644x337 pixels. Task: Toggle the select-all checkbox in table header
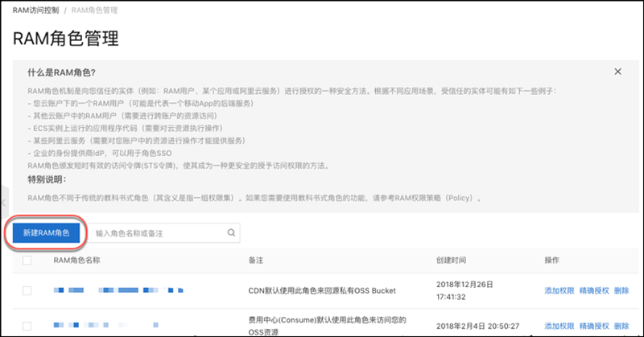click(x=27, y=261)
